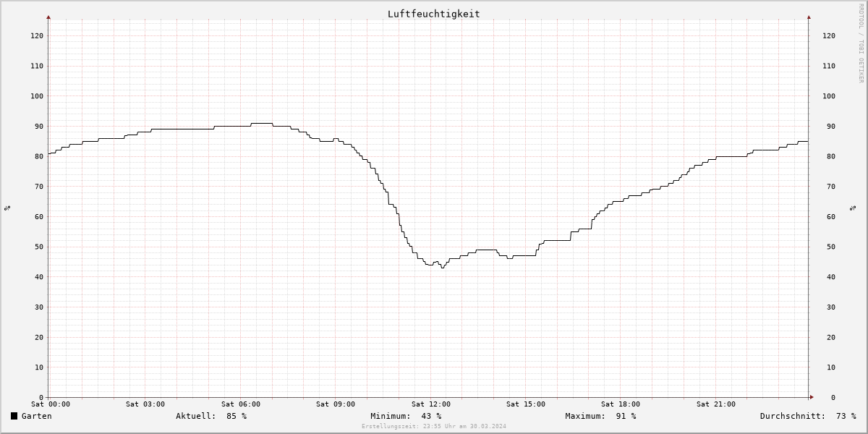Image resolution: width=868 pixels, height=434 pixels.
Task: Click the 30 label on the right axis
Action: [x=831, y=307]
